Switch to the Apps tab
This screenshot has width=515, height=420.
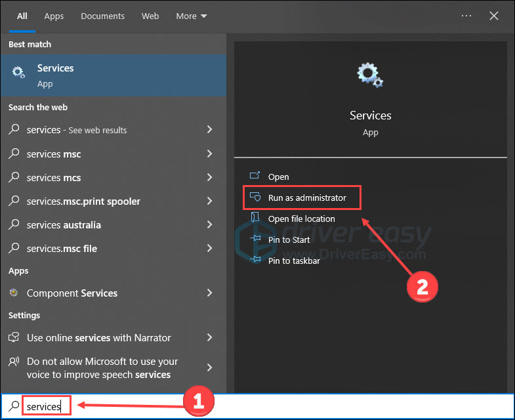tap(54, 16)
